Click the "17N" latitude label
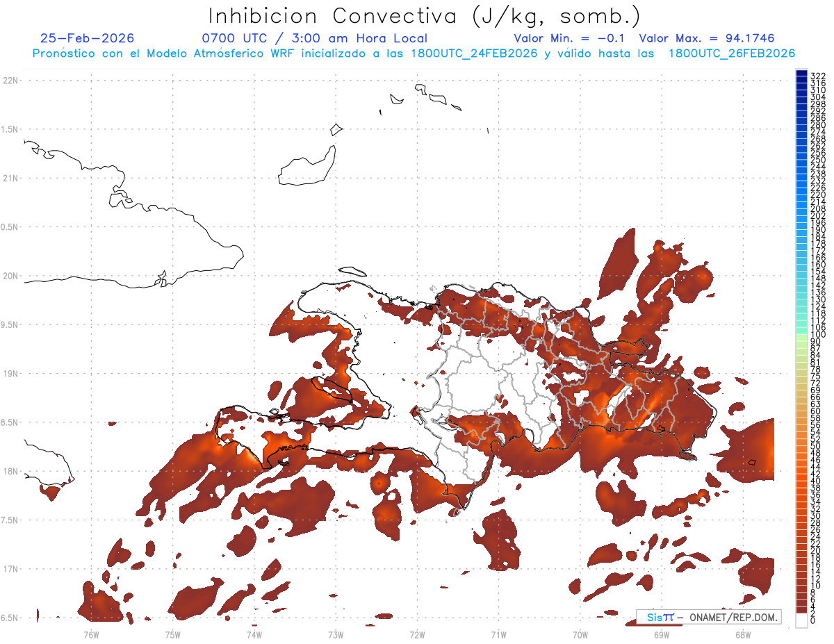 coord(10,569)
